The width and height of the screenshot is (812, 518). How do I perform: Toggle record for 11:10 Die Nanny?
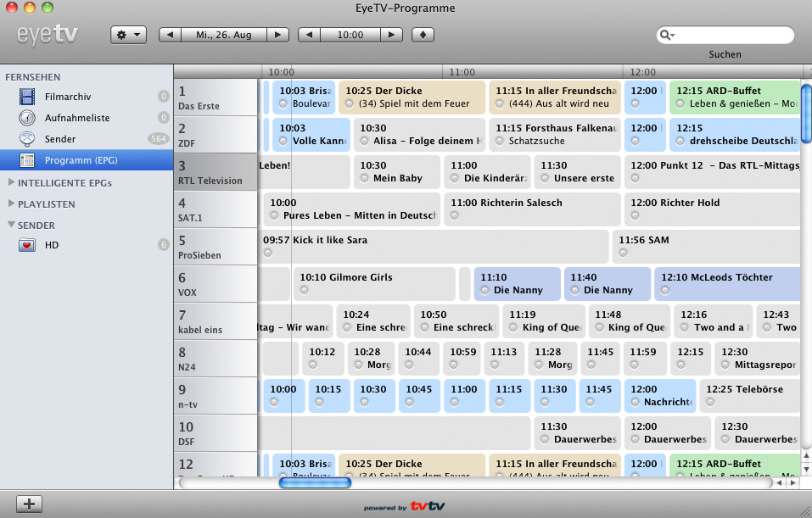[x=484, y=290]
